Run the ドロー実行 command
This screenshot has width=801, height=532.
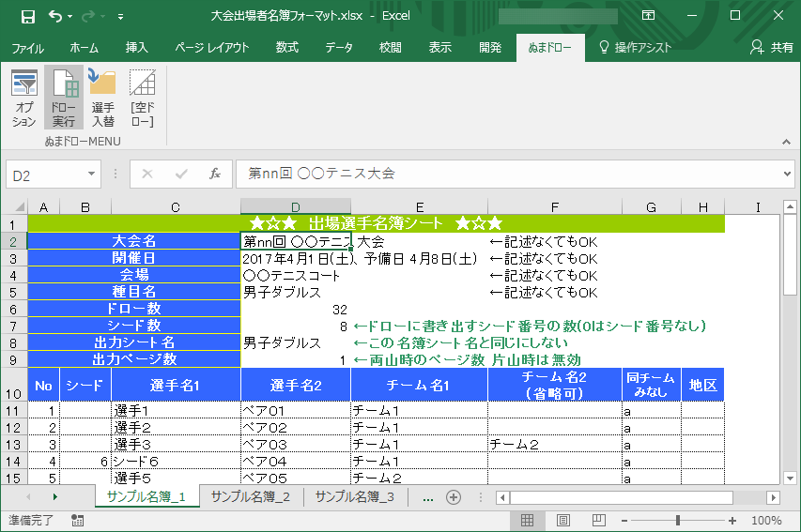pos(64,98)
